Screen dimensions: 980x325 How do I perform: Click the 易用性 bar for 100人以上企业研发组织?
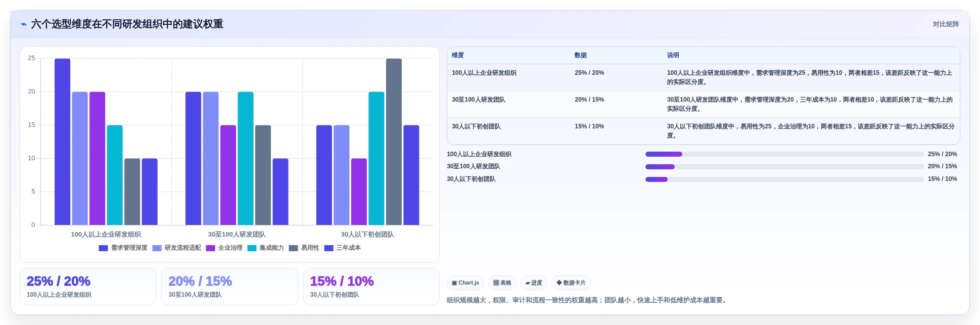[132, 192]
